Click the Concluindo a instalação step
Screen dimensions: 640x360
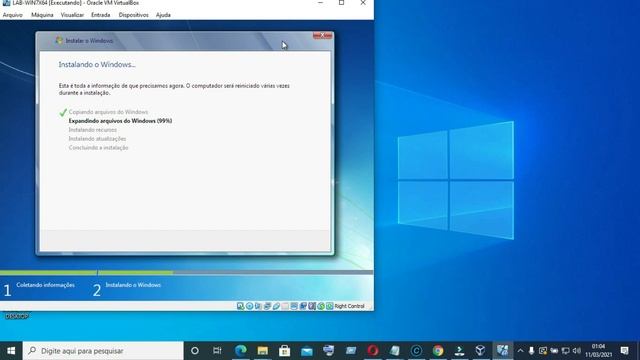pyautogui.click(x=98, y=148)
